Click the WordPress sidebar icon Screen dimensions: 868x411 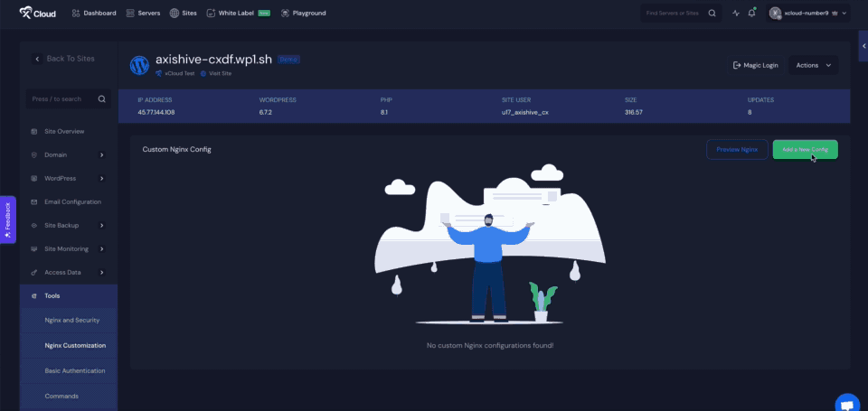point(34,179)
